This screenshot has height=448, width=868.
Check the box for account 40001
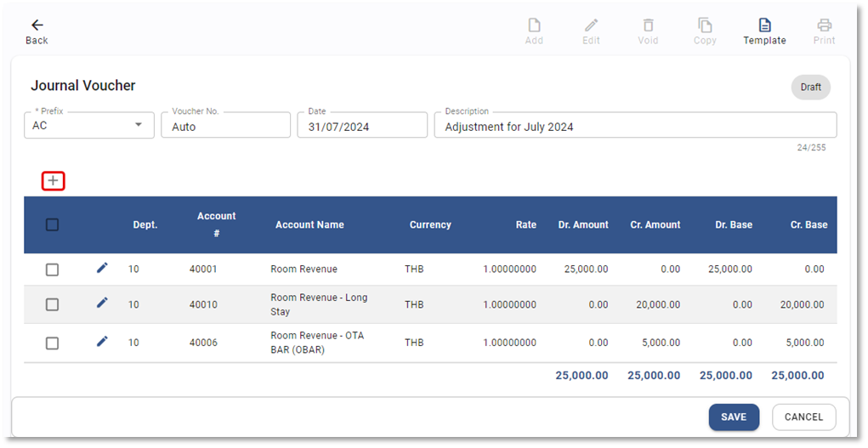click(x=52, y=269)
